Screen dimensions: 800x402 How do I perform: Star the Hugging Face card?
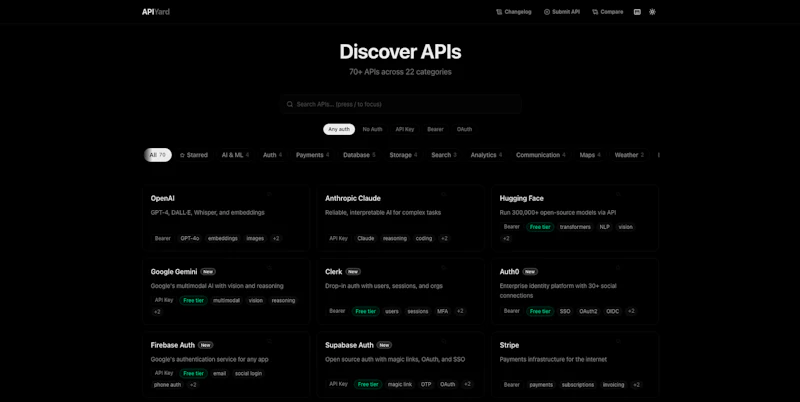tap(618, 194)
